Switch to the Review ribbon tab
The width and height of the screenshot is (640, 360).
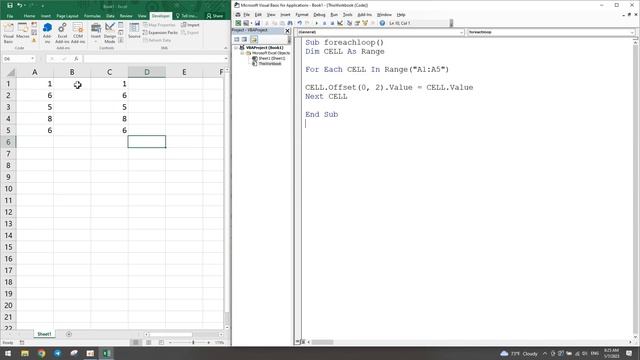pyautogui.click(x=126, y=16)
